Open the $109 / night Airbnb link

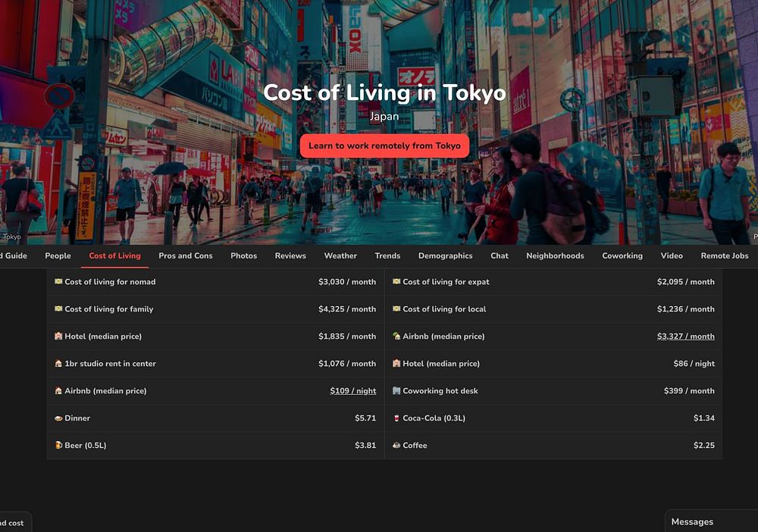353,390
